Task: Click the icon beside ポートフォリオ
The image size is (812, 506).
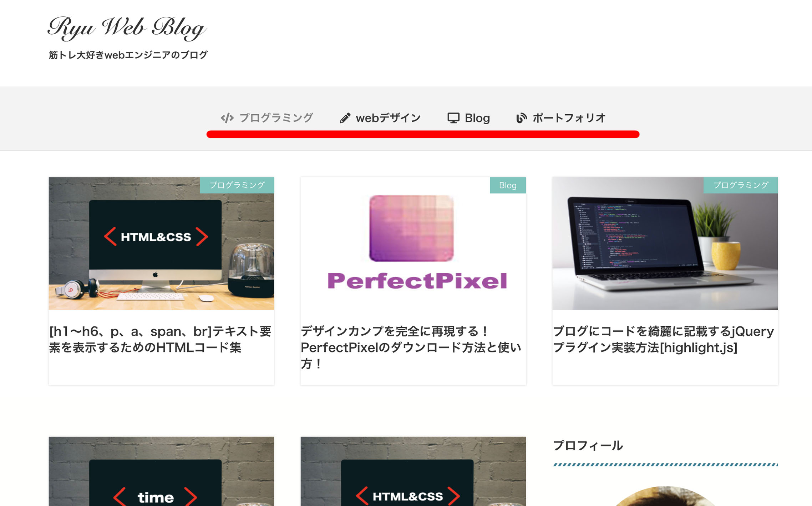Action: pos(521,118)
